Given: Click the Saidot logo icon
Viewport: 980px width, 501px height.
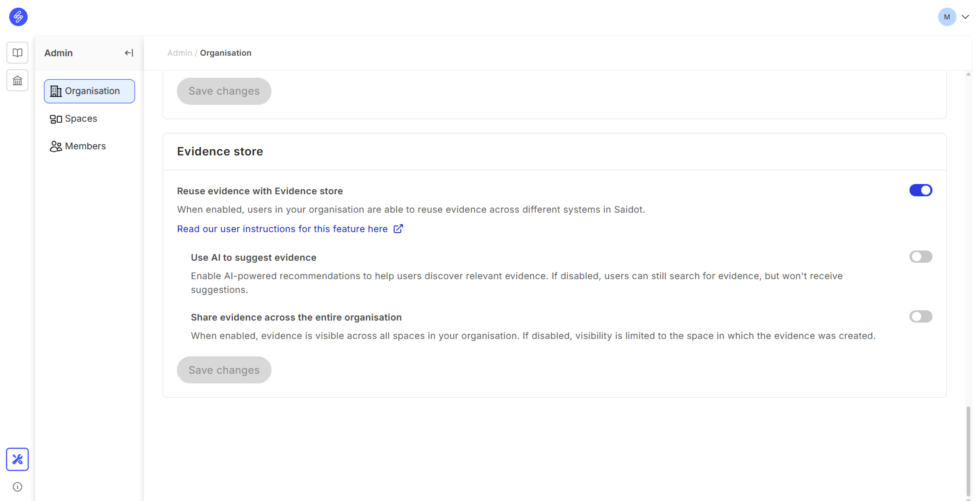Looking at the screenshot, I should pos(18,17).
